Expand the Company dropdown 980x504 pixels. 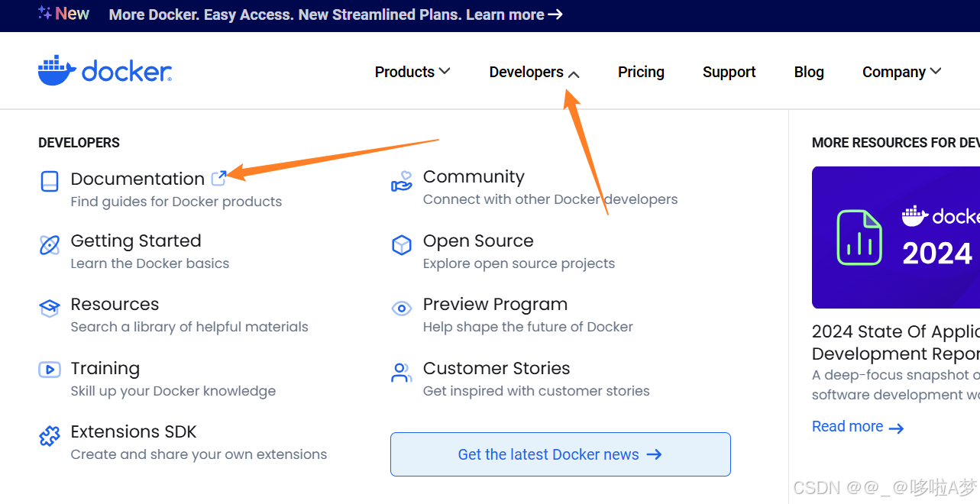click(901, 71)
